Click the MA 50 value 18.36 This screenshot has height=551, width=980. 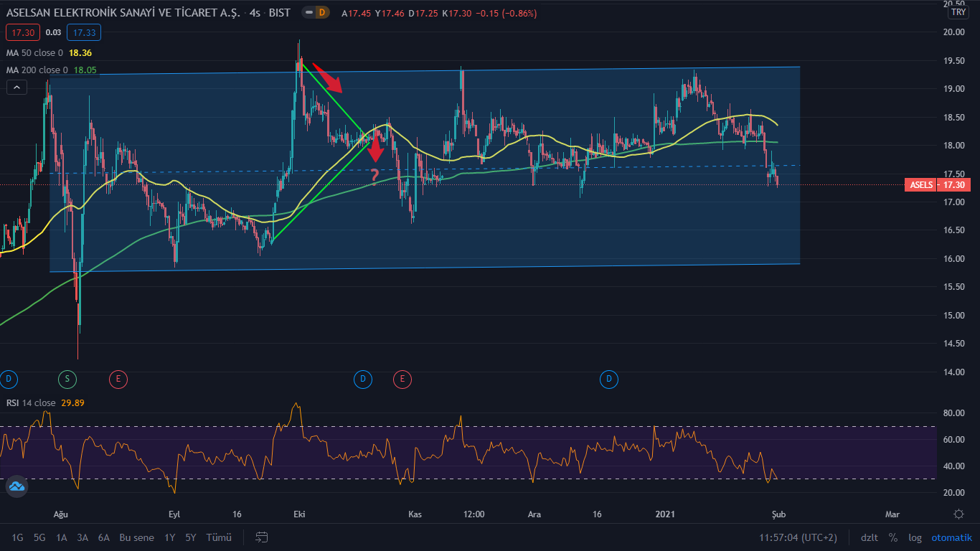[80, 52]
